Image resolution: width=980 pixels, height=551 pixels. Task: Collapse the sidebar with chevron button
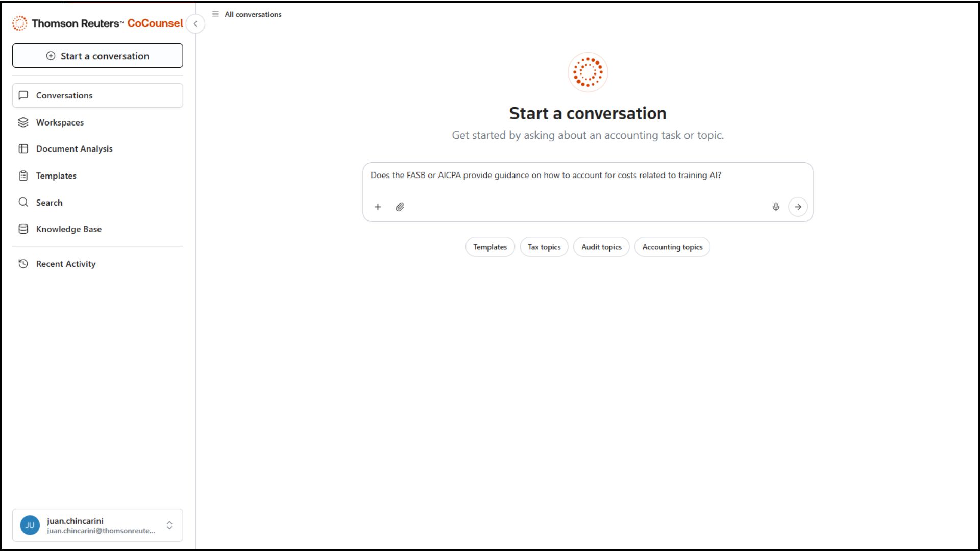(x=195, y=23)
